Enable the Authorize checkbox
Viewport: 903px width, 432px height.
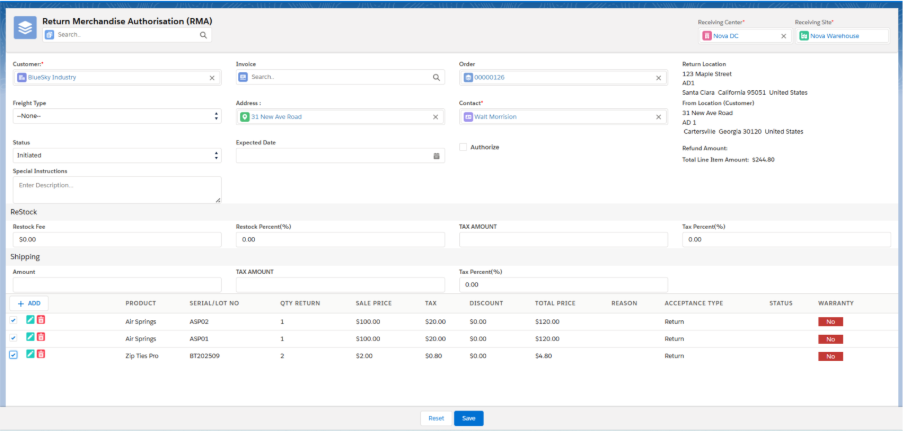tap(463, 147)
